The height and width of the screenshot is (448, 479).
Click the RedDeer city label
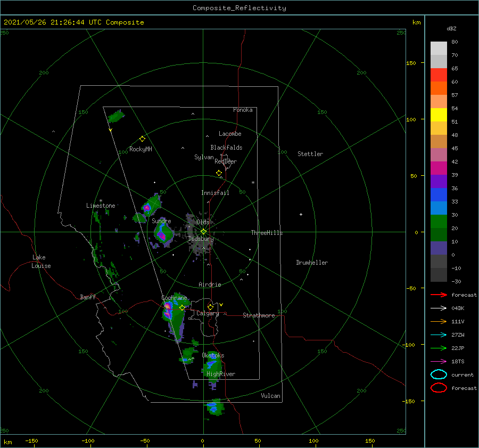coord(226,161)
